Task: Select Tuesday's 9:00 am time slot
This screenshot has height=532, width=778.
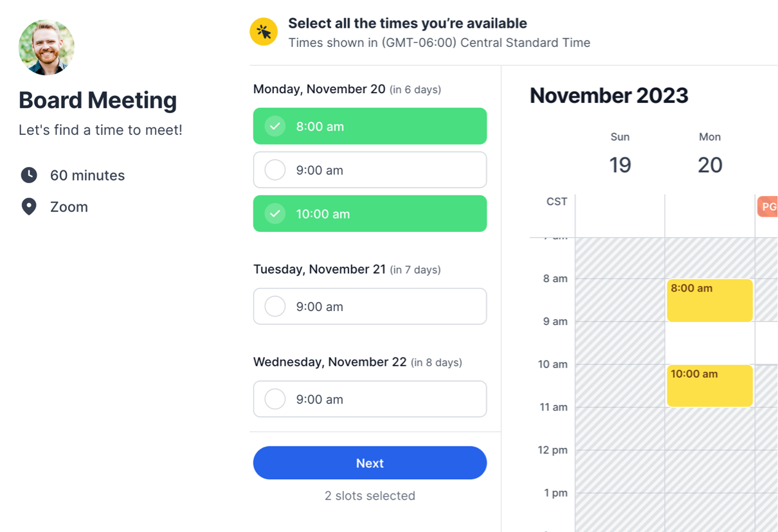Action: point(370,306)
